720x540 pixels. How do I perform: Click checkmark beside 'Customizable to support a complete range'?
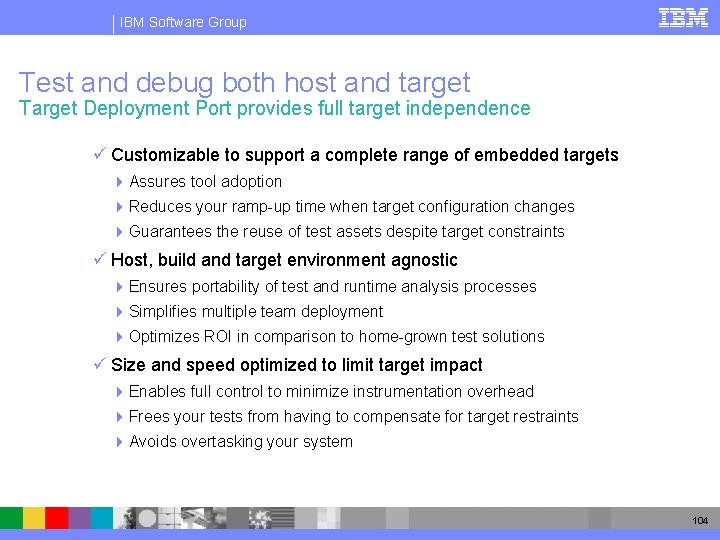(x=99, y=153)
